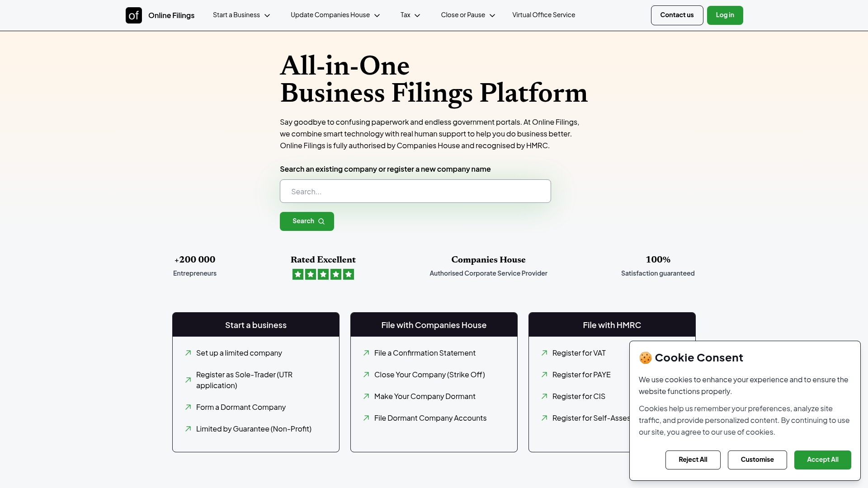Screen dimensions: 868x488
Task: Click the Online Filings 'of' logo icon
Action: 134,15
